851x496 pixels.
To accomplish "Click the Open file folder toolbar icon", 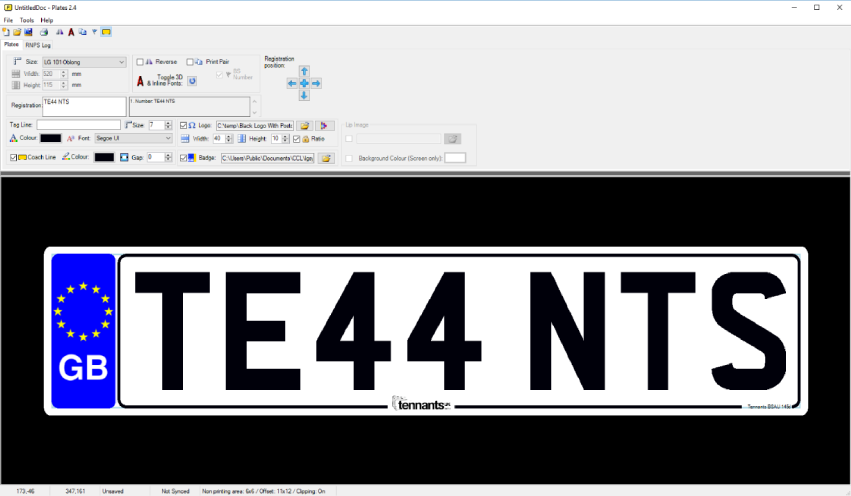I will pos(17,32).
